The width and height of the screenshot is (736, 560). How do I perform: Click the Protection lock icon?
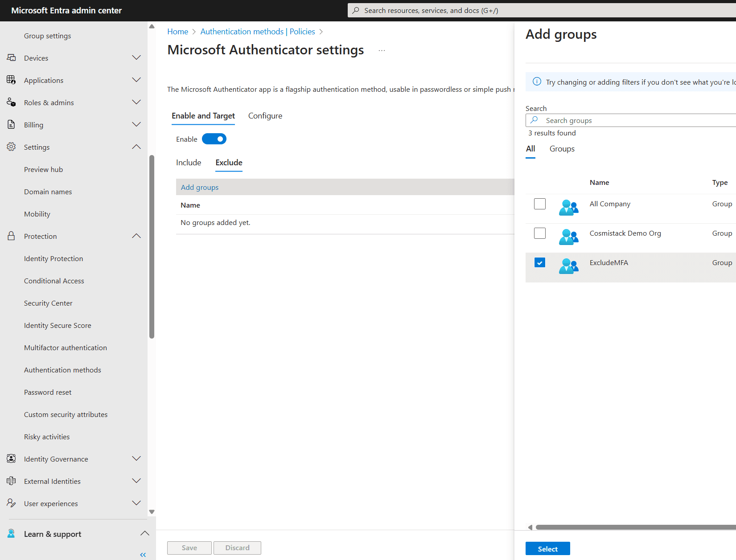tap(12, 236)
